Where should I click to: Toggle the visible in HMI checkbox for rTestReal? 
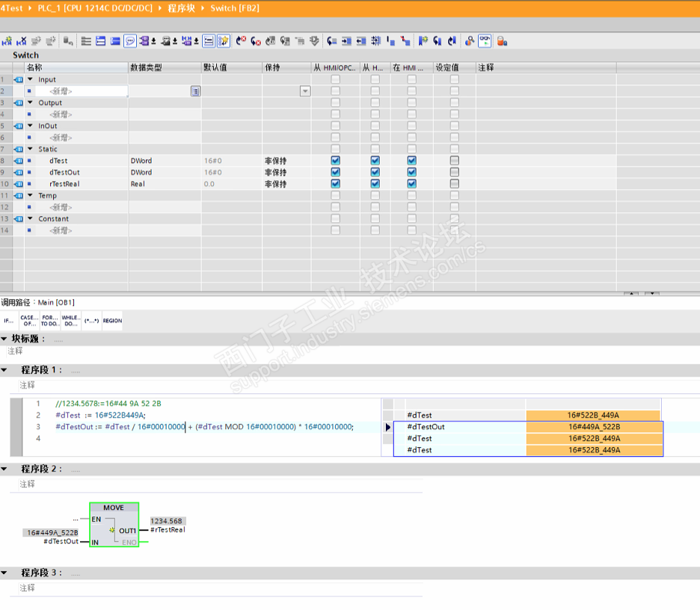[x=411, y=184]
